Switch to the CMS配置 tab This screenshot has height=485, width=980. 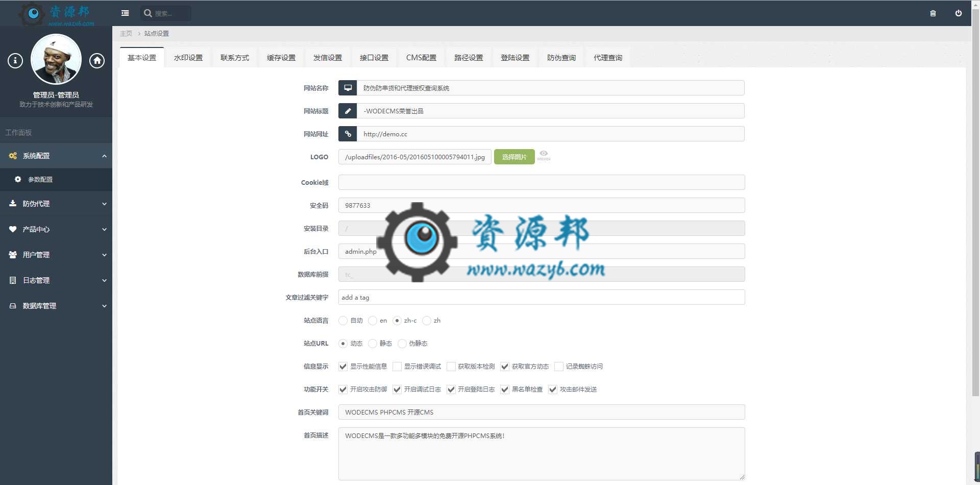click(x=421, y=58)
